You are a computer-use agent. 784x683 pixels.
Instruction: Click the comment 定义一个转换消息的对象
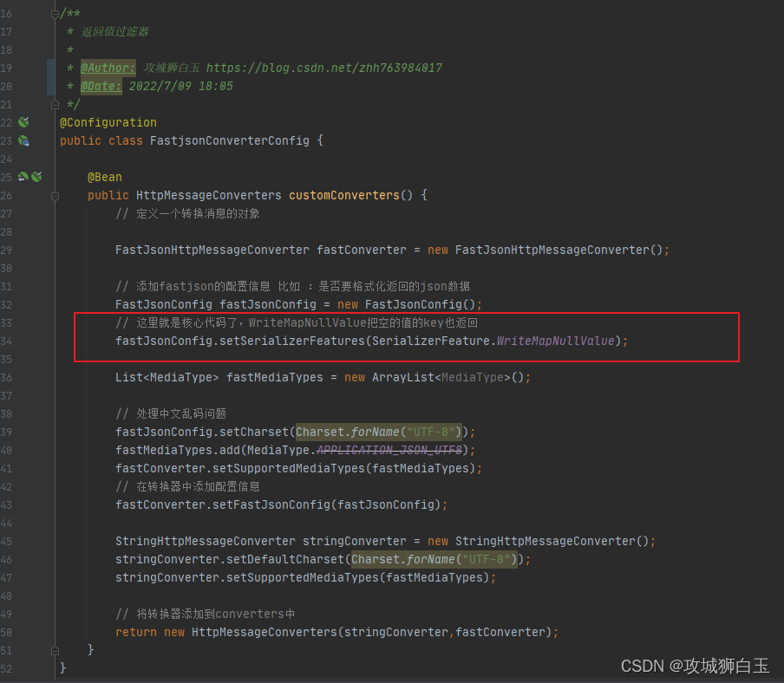187,214
